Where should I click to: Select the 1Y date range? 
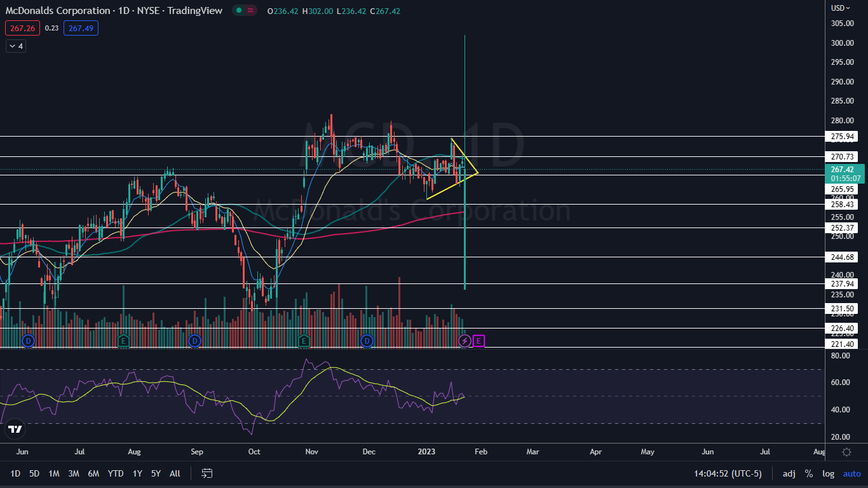137,473
